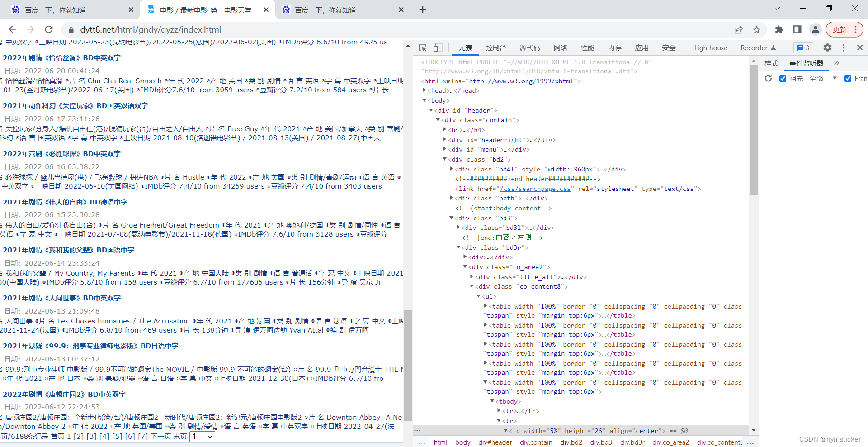Close the 电影天堂 tab
The image size is (868, 447).
pyautogui.click(x=266, y=10)
